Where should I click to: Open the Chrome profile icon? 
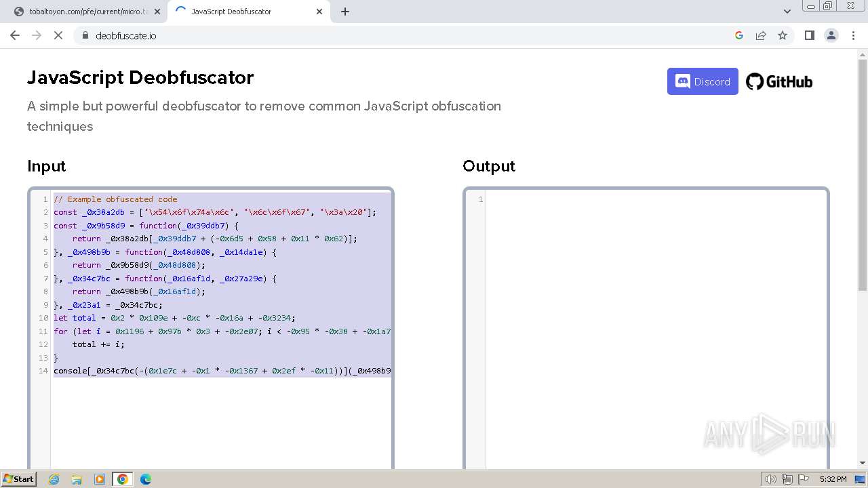[831, 35]
